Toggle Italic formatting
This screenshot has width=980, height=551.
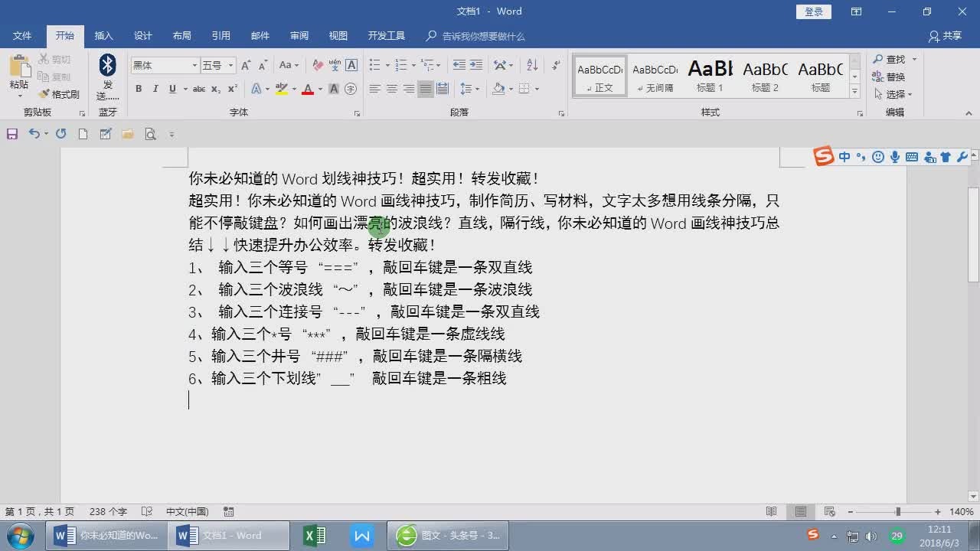tap(155, 89)
